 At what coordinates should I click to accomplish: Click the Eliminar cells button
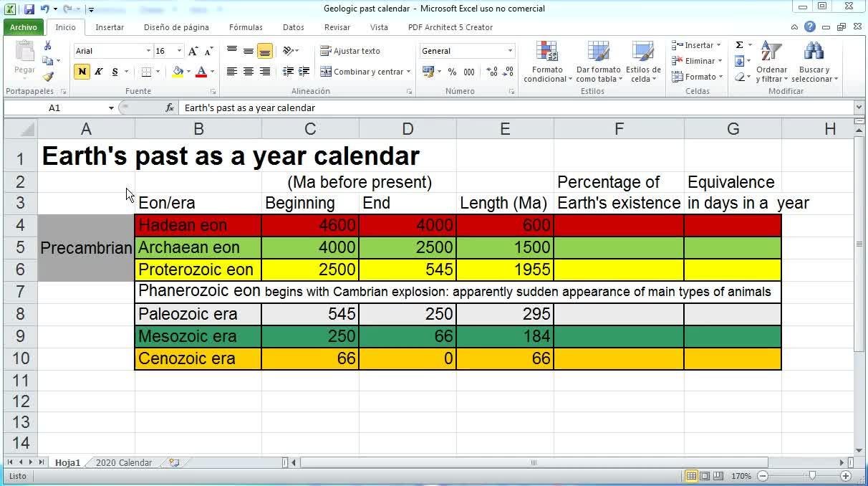[x=697, y=61]
